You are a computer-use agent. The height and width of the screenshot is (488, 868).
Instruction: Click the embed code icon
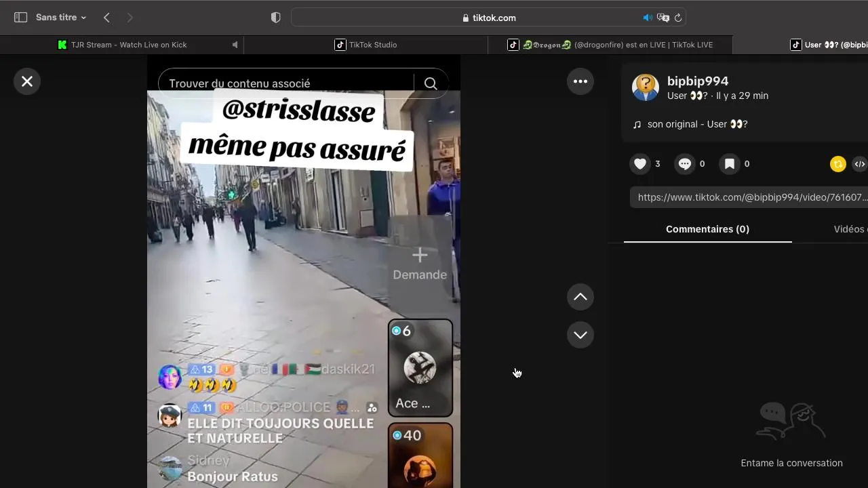click(x=859, y=164)
